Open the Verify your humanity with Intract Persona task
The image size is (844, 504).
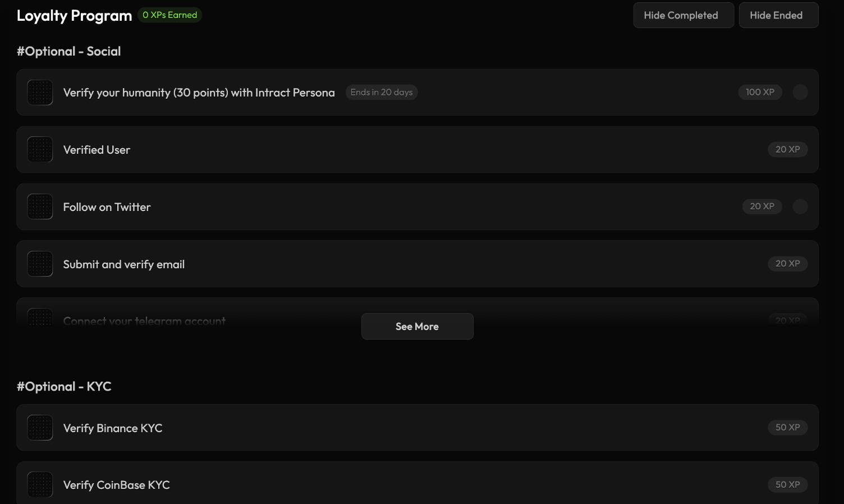(x=199, y=93)
